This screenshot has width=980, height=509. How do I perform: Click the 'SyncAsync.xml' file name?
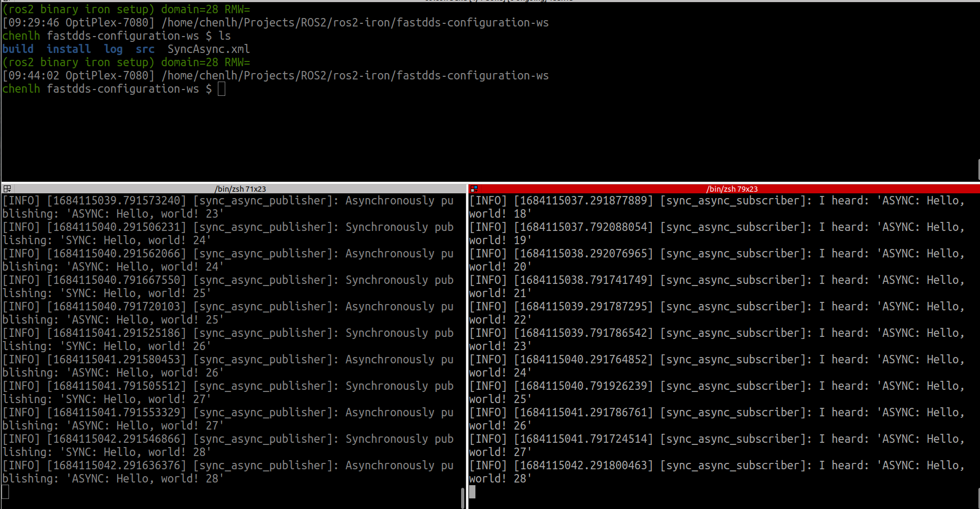(209, 49)
